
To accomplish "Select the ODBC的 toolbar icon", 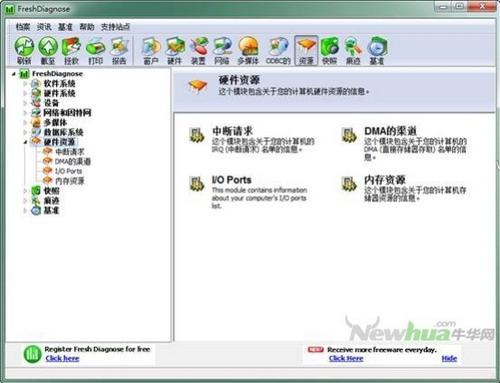I will click(278, 51).
